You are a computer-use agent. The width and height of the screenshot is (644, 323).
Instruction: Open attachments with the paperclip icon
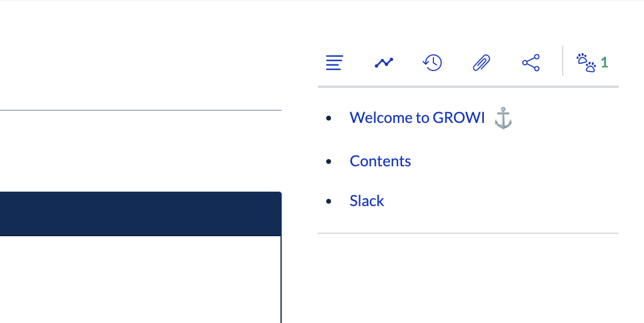pyautogui.click(x=481, y=63)
